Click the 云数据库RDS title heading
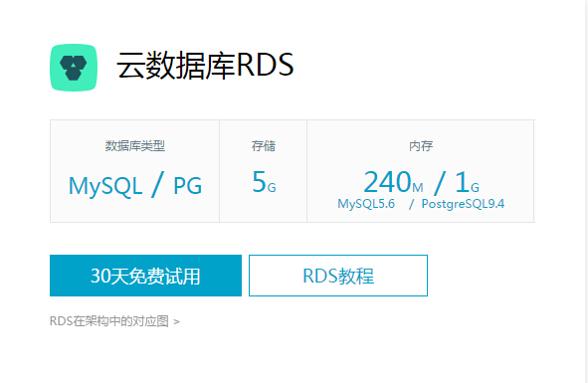This screenshot has width=588, height=383. [x=205, y=66]
